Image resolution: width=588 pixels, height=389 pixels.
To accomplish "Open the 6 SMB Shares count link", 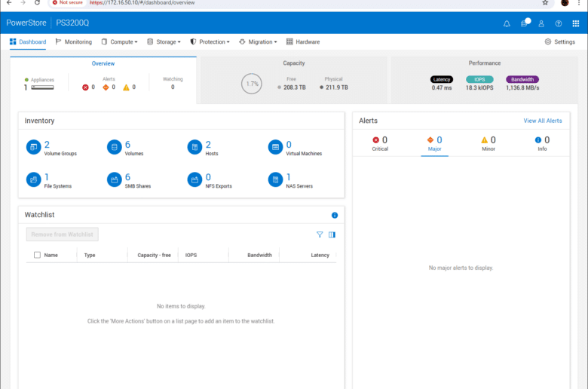I will (128, 177).
